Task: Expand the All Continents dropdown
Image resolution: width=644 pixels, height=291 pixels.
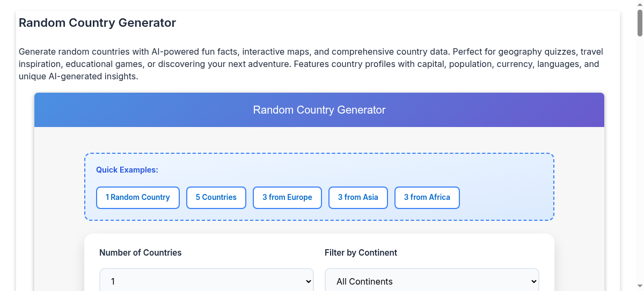Action: (x=431, y=281)
